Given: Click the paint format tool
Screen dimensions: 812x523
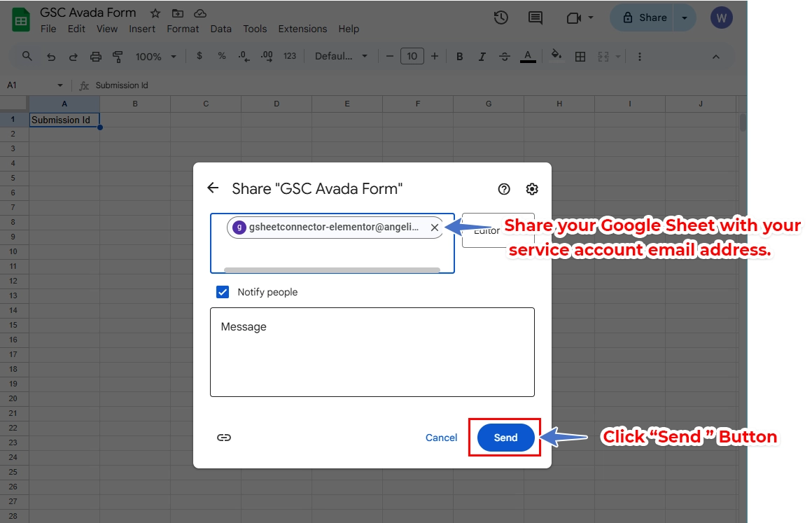Looking at the screenshot, I should (117, 56).
